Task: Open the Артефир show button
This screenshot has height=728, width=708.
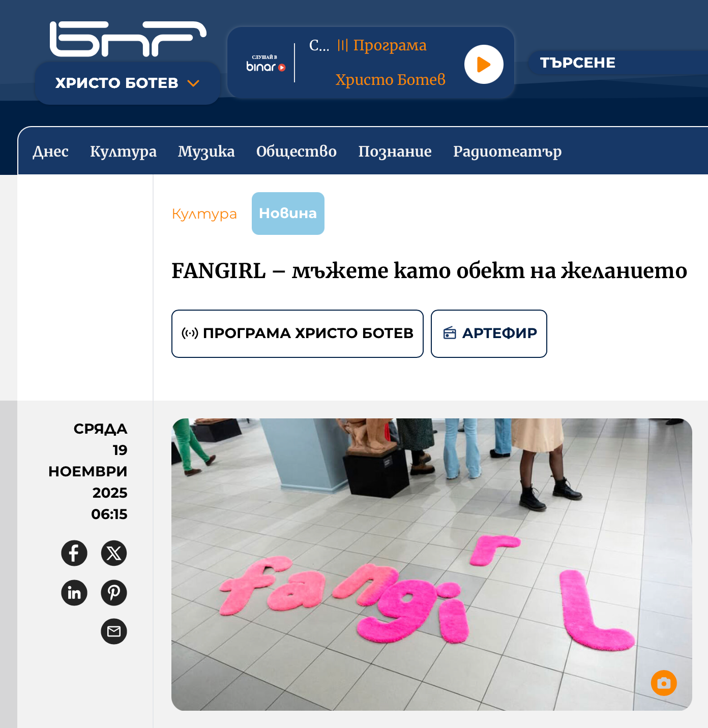Action: [489, 333]
